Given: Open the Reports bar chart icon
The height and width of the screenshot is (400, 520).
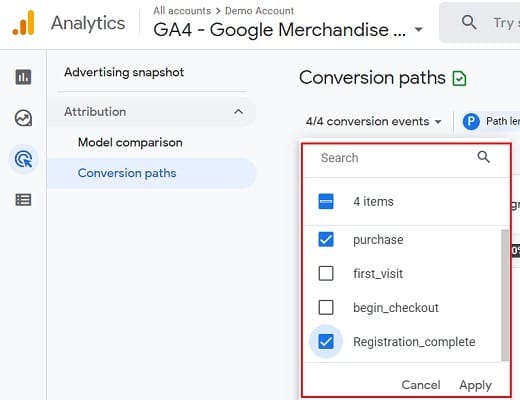Looking at the screenshot, I should (23, 77).
